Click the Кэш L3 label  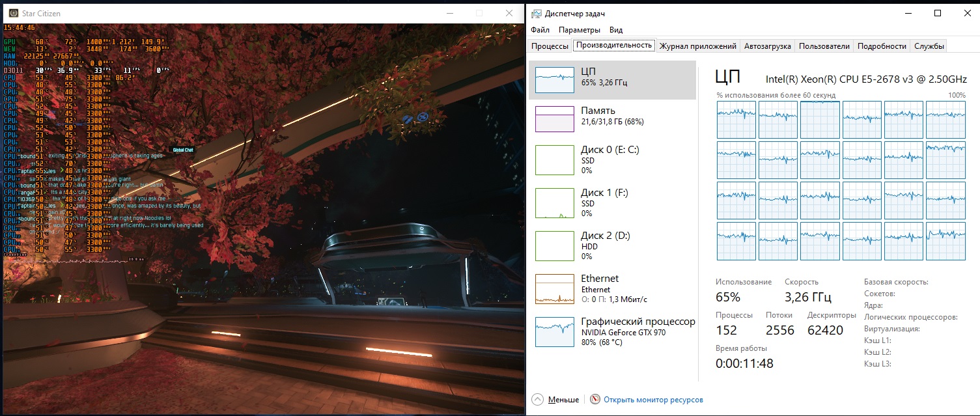(878, 364)
